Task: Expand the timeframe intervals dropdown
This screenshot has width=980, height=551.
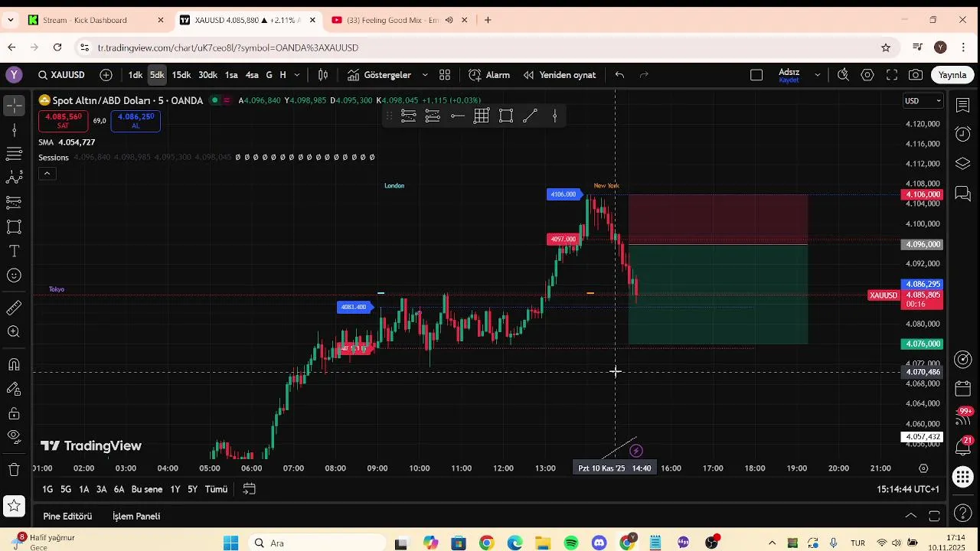Action: coord(297,75)
